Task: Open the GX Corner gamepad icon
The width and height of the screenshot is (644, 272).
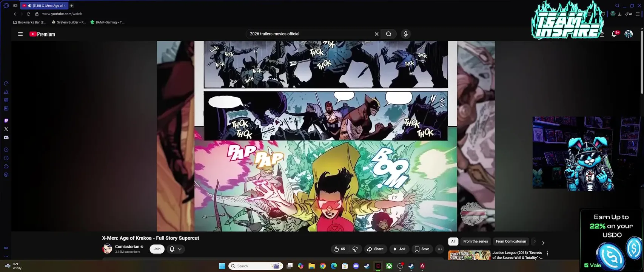Action: click(x=15, y=6)
